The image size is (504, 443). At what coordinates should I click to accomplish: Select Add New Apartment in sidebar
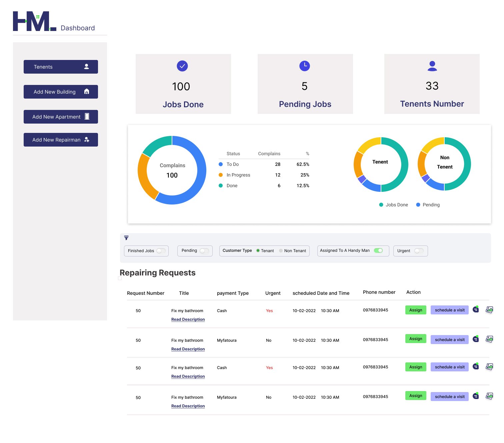(x=61, y=117)
